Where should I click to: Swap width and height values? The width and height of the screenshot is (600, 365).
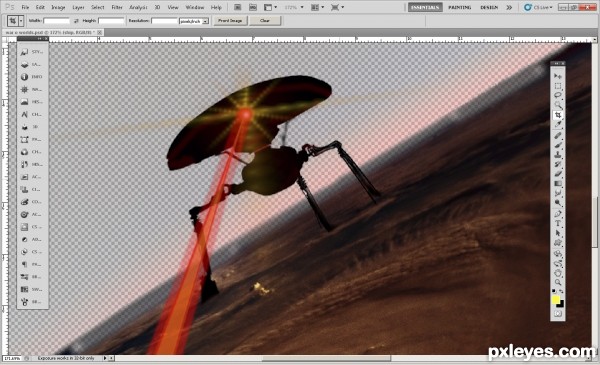point(76,21)
